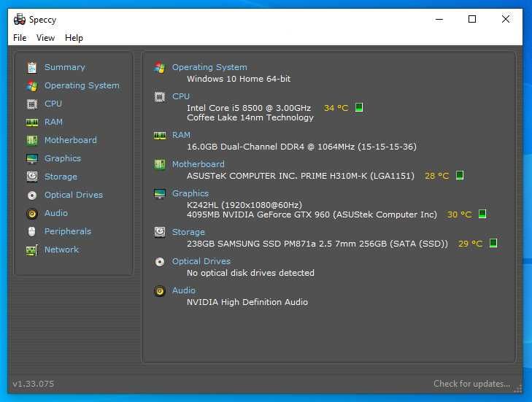Click the RAM heading link in summary
532x402 pixels.
click(181, 135)
